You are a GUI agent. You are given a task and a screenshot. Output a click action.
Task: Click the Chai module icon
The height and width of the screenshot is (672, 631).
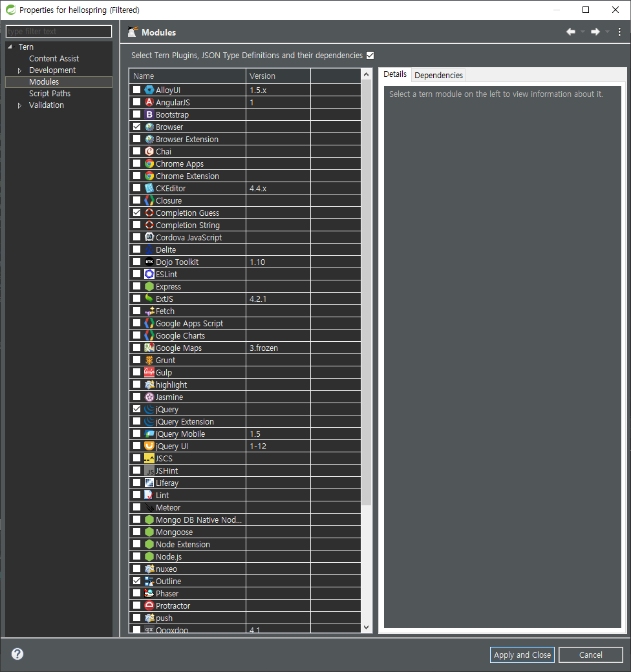(x=149, y=151)
